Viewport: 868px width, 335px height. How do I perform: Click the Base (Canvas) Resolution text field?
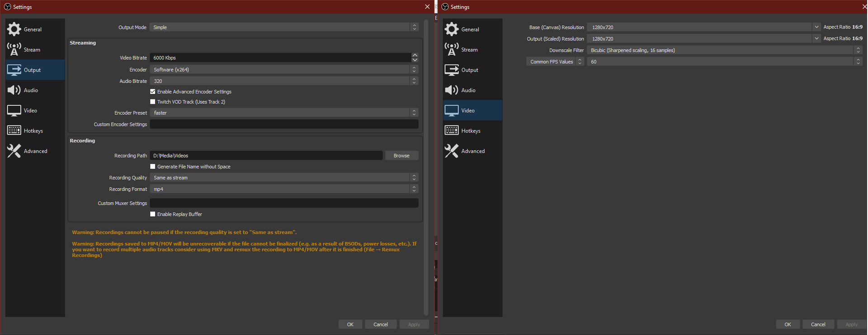click(x=699, y=27)
